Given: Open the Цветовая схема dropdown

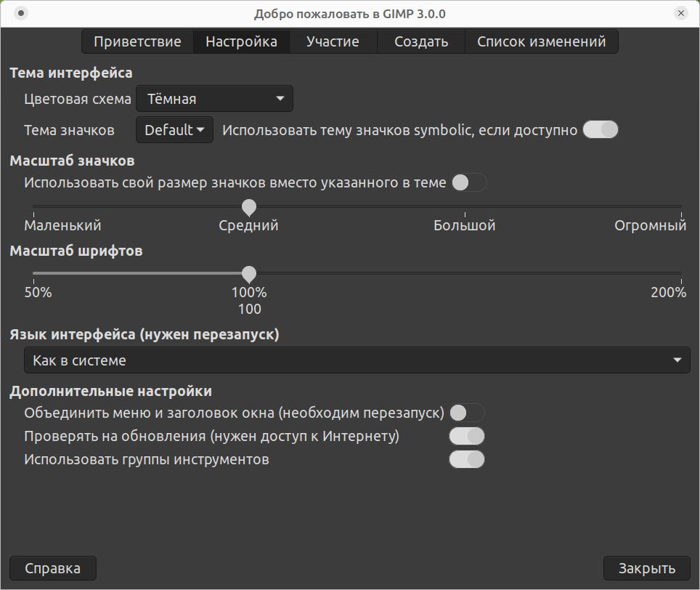Looking at the screenshot, I should coord(214,99).
